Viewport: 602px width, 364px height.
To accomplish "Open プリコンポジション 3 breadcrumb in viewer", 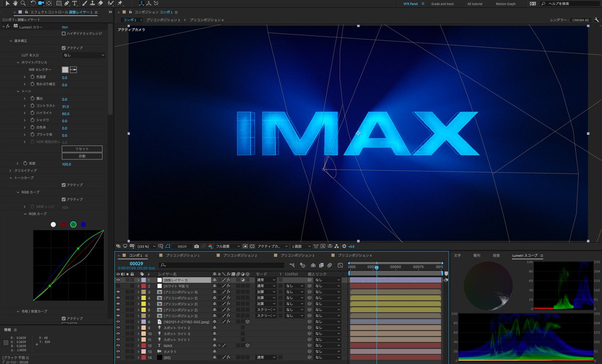I will [163, 20].
